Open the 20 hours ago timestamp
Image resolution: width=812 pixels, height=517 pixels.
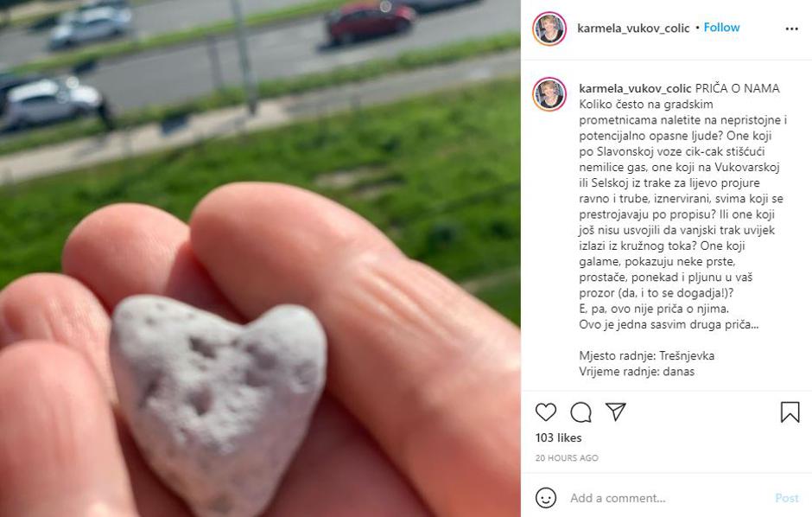point(567,458)
